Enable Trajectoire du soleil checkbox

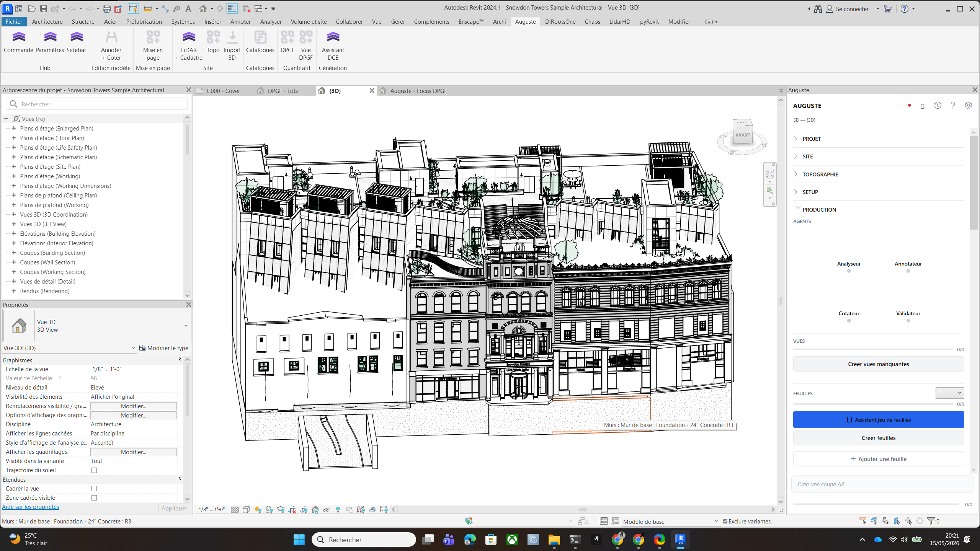pos(94,470)
